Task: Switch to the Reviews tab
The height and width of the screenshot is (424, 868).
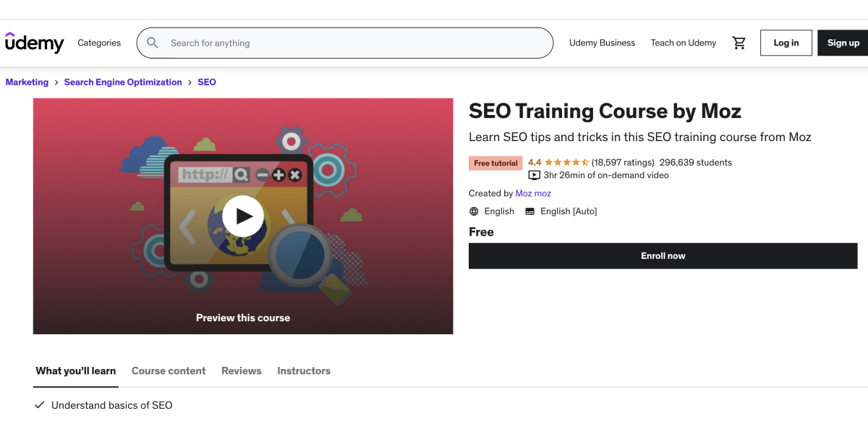Action: 241,370
